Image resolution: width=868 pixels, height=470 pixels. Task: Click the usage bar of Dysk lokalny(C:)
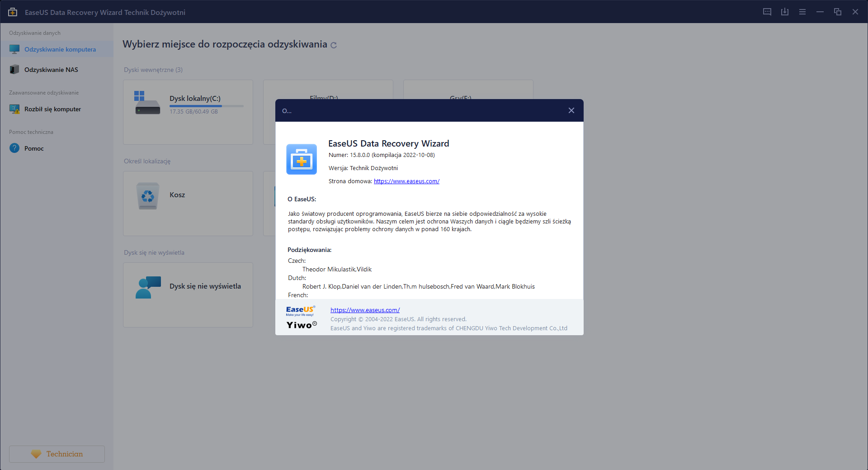[x=207, y=106]
